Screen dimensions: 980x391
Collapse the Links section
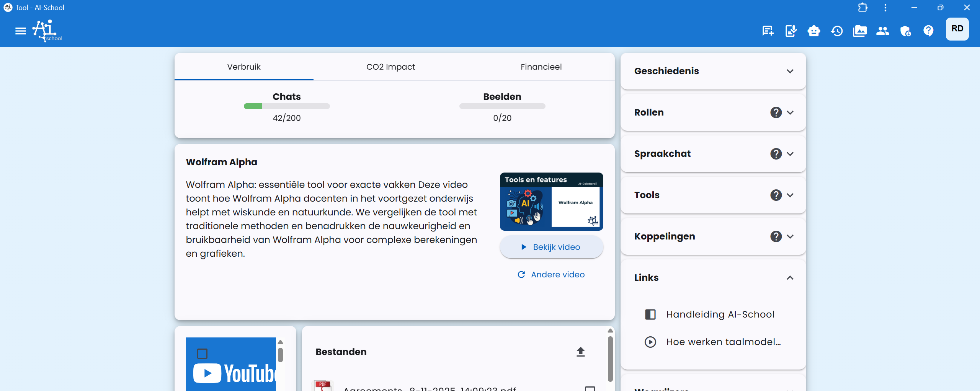(790, 278)
